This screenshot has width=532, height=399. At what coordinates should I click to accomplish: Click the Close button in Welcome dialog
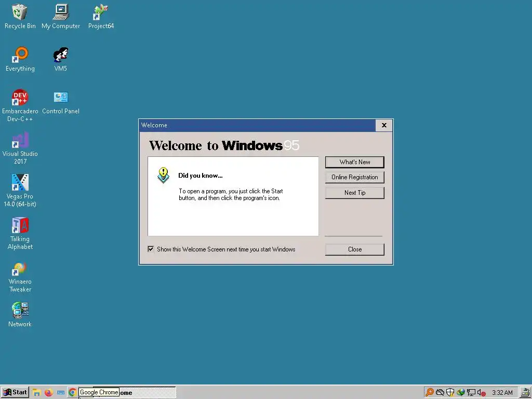click(354, 249)
